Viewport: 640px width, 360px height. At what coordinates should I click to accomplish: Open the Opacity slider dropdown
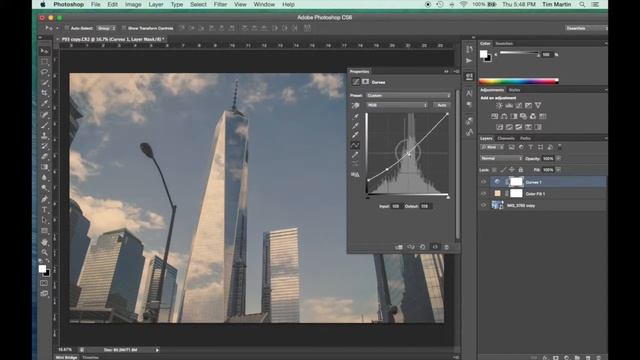(x=558, y=158)
